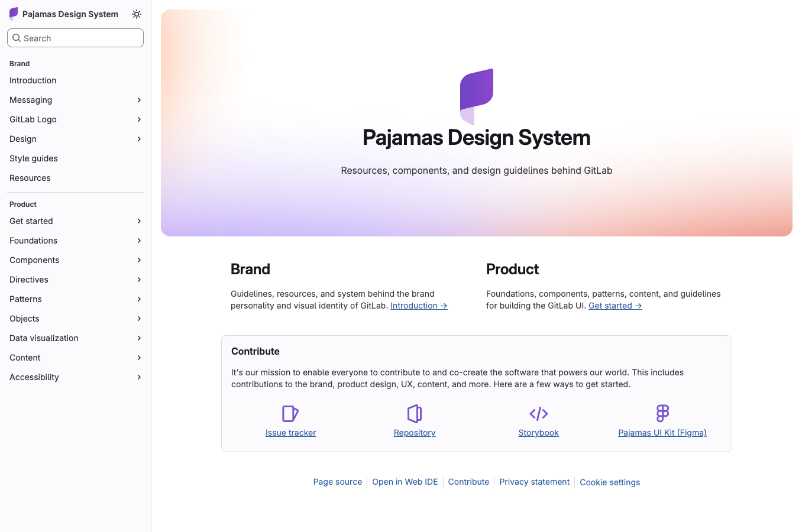The height and width of the screenshot is (532, 802).
Task: Select Introduction under Brand
Action: click(33, 80)
